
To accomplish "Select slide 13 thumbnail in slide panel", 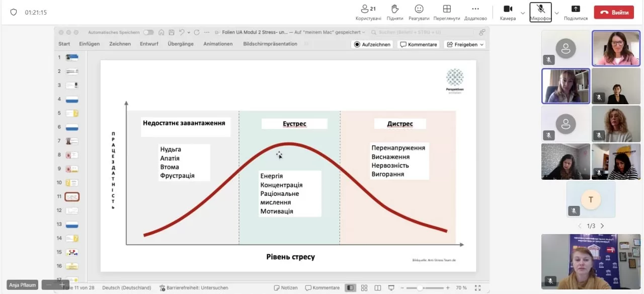I will click(x=72, y=225).
